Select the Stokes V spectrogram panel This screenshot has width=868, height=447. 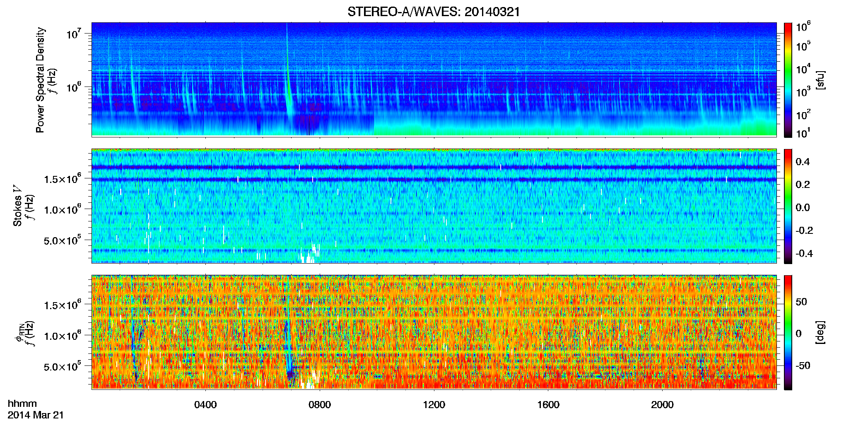[x=434, y=206]
